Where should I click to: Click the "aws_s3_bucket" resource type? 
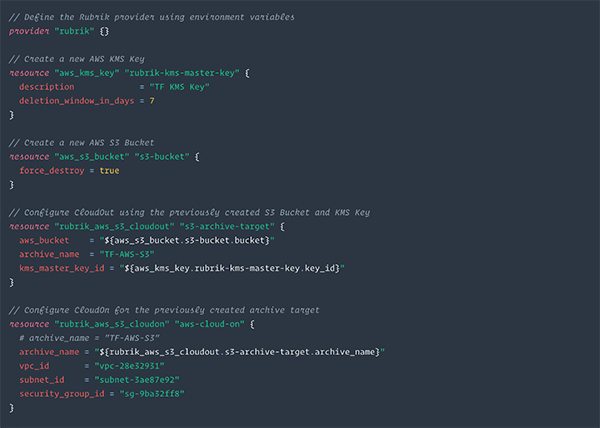[x=91, y=156]
